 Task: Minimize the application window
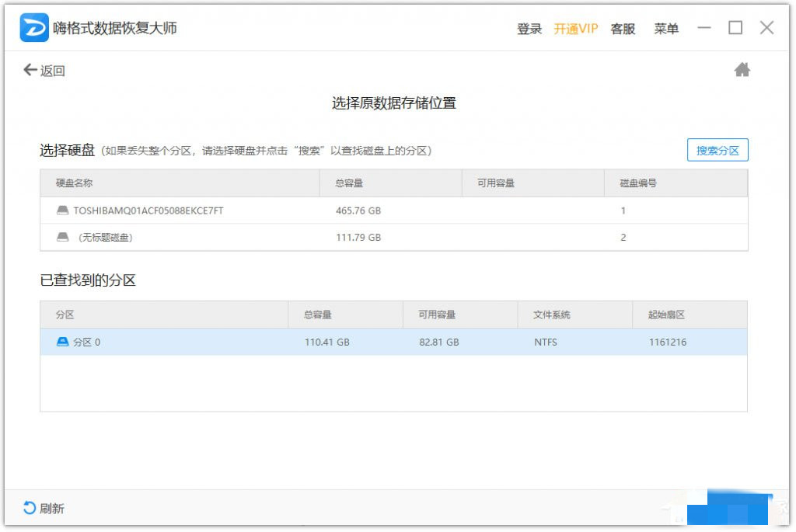(704, 28)
